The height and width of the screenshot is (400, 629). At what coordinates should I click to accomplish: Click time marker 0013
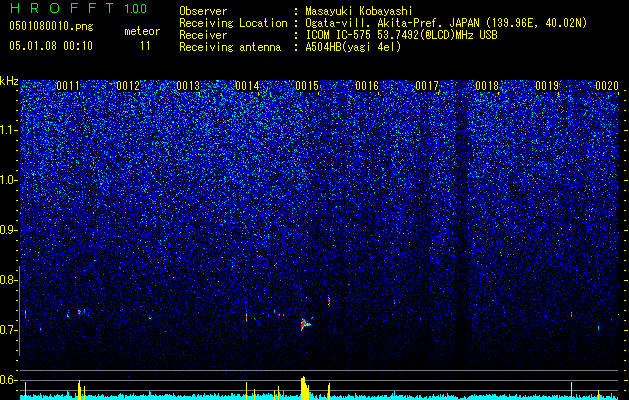pyautogui.click(x=188, y=86)
